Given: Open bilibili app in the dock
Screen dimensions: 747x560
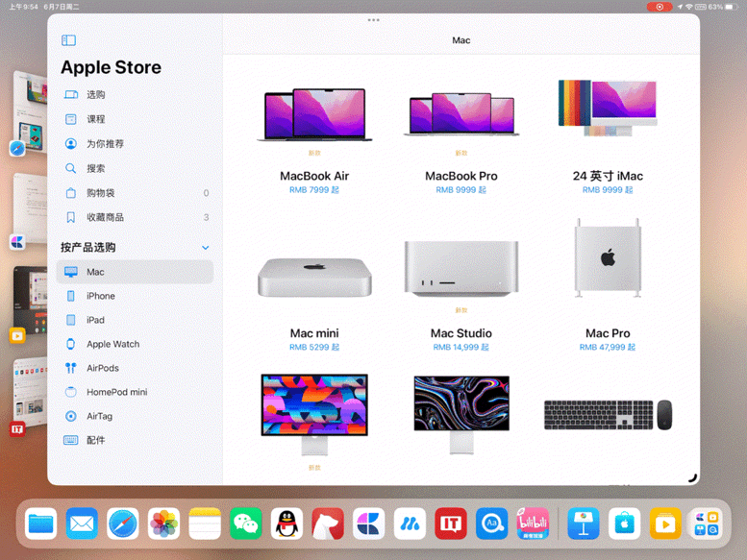Looking at the screenshot, I should [x=533, y=523].
